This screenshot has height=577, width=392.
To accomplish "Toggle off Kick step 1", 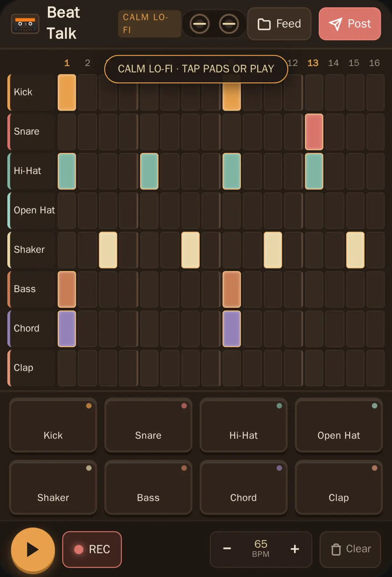I will pos(67,93).
